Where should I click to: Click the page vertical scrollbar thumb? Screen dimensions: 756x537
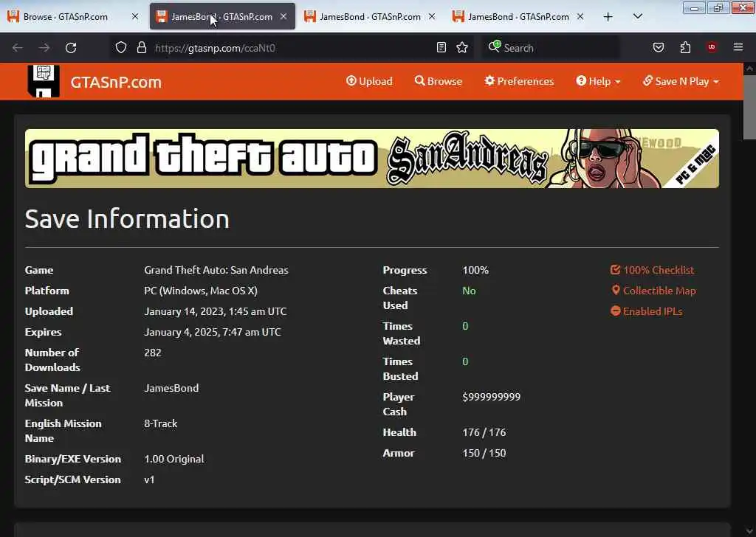click(749, 107)
